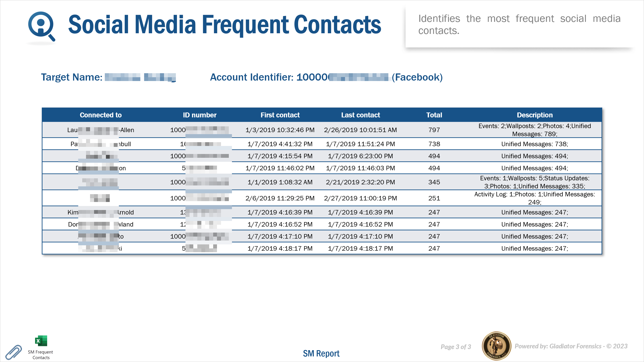The width and height of the screenshot is (644, 362).
Task: Select the row with total 797
Action: (434, 130)
